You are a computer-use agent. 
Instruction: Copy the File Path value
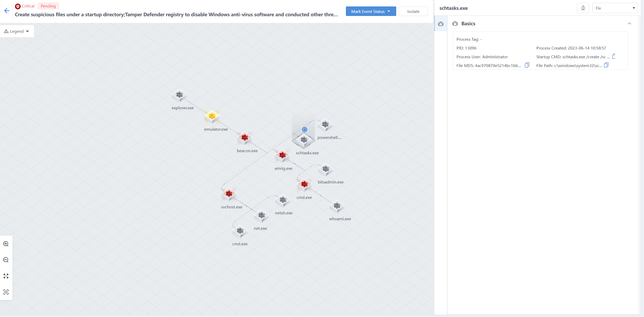pyautogui.click(x=606, y=65)
